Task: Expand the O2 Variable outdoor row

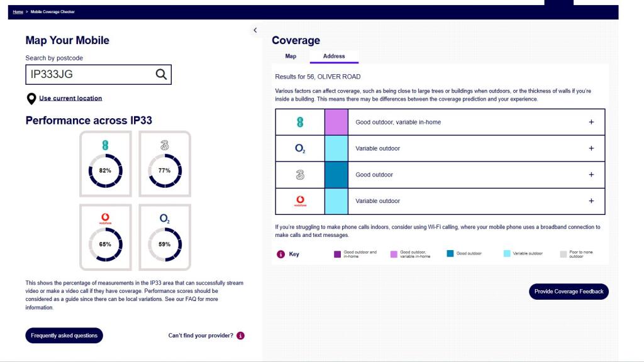Action: tap(591, 148)
